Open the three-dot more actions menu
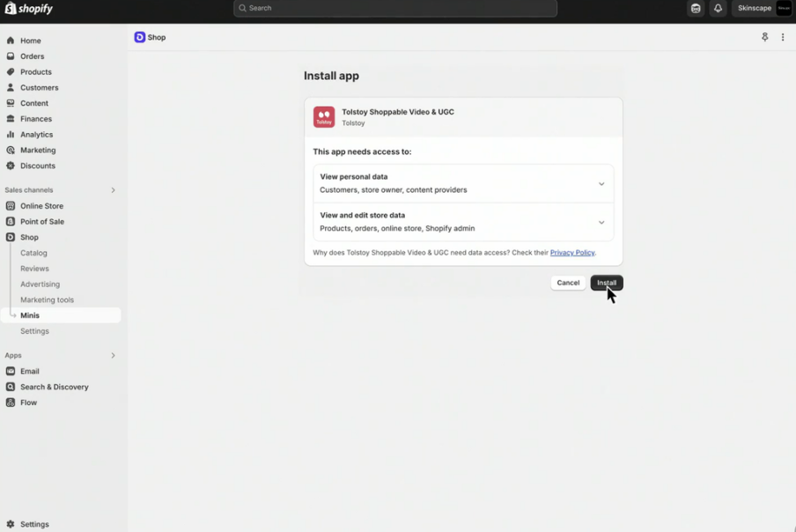The width and height of the screenshot is (796, 532). [783, 37]
